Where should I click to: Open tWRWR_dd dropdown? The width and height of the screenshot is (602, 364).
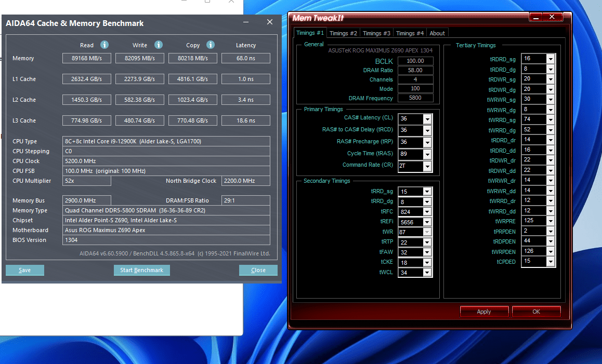tap(551, 191)
